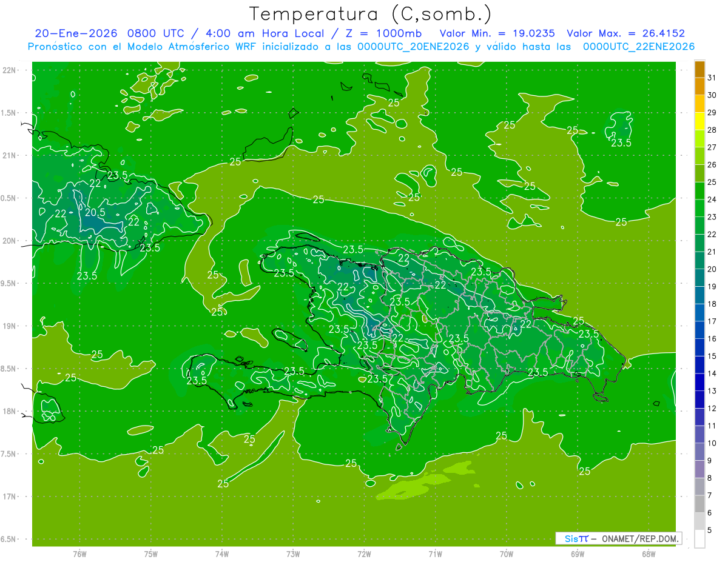Click legend value "31"
Viewport: 728px width, 562px height.
712,78
